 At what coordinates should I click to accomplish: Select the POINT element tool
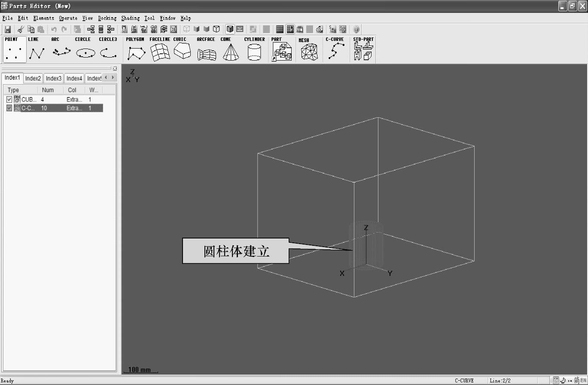14,49
